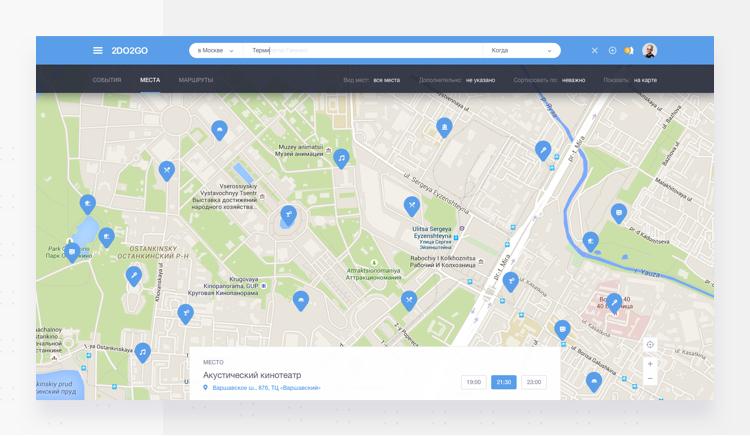Viewport: 750px width, 436px height.
Task: Open the user profile avatar
Action: point(650,50)
